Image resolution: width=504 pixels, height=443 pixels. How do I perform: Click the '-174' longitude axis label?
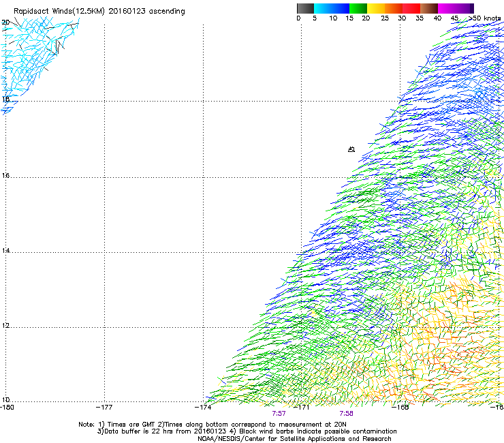[203, 408]
